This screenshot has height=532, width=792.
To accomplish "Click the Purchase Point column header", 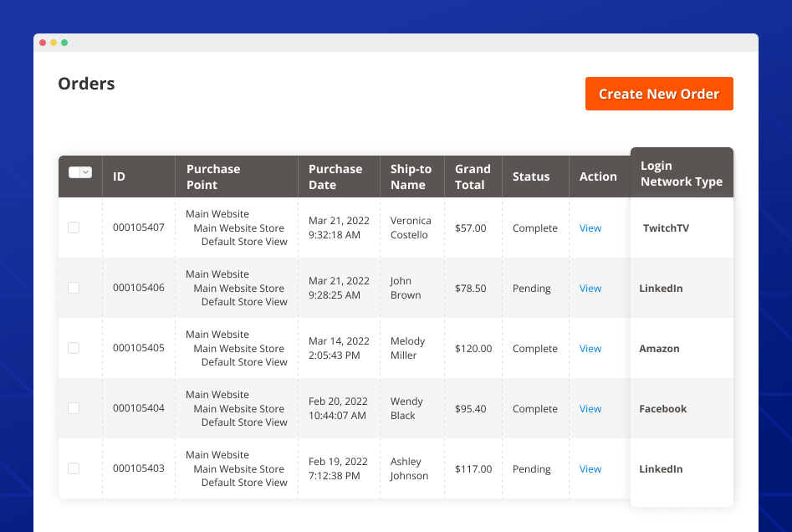I will (x=213, y=176).
